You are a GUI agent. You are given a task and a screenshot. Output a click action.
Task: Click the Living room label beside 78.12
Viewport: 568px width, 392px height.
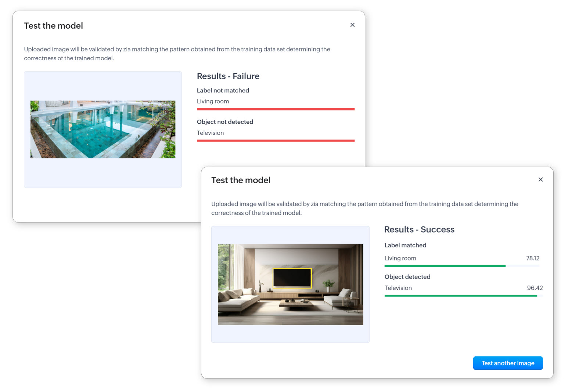[x=400, y=258]
